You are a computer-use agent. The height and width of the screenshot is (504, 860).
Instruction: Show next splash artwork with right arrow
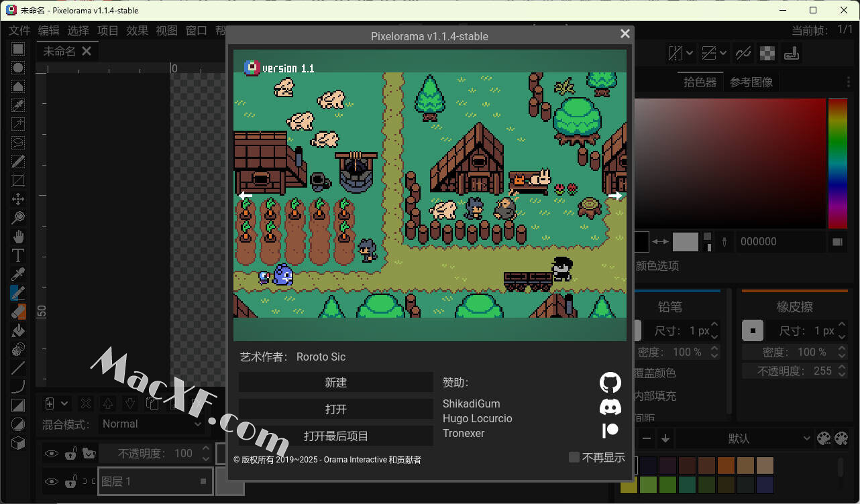(615, 196)
